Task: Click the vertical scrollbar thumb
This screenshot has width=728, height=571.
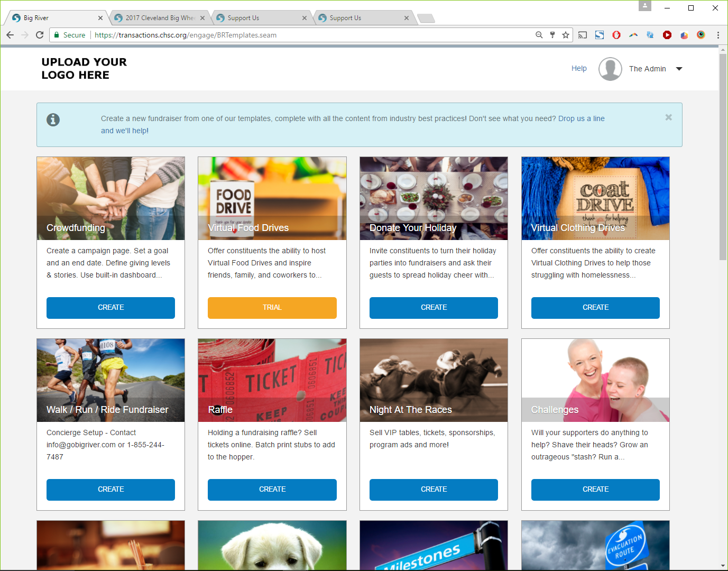Action: pos(723,156)
